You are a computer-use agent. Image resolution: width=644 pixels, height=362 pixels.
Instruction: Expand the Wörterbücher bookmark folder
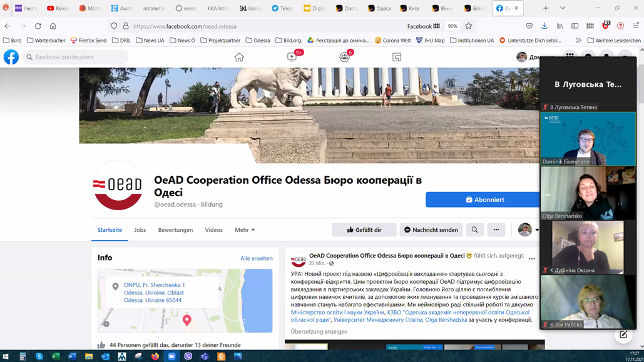46,40
